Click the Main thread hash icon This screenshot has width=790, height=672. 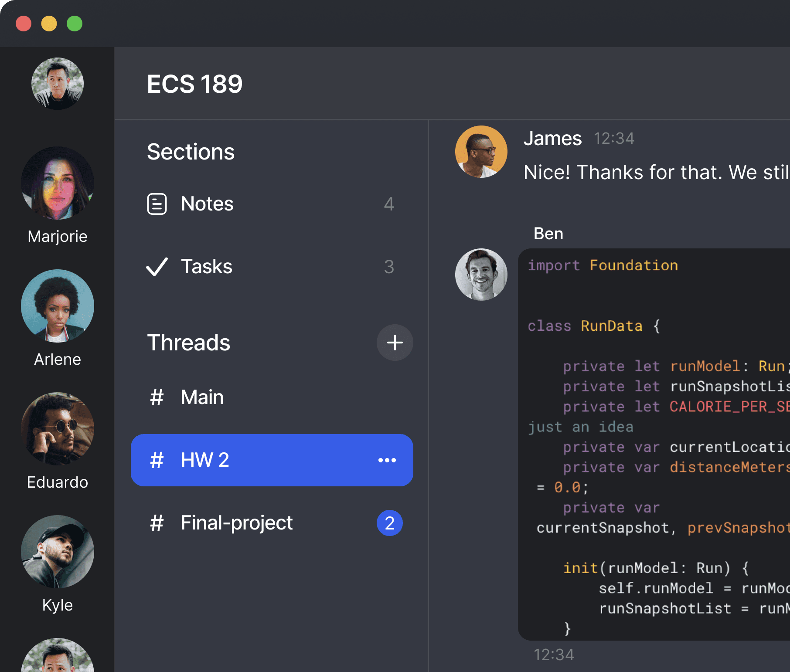(x=157, y=397)
